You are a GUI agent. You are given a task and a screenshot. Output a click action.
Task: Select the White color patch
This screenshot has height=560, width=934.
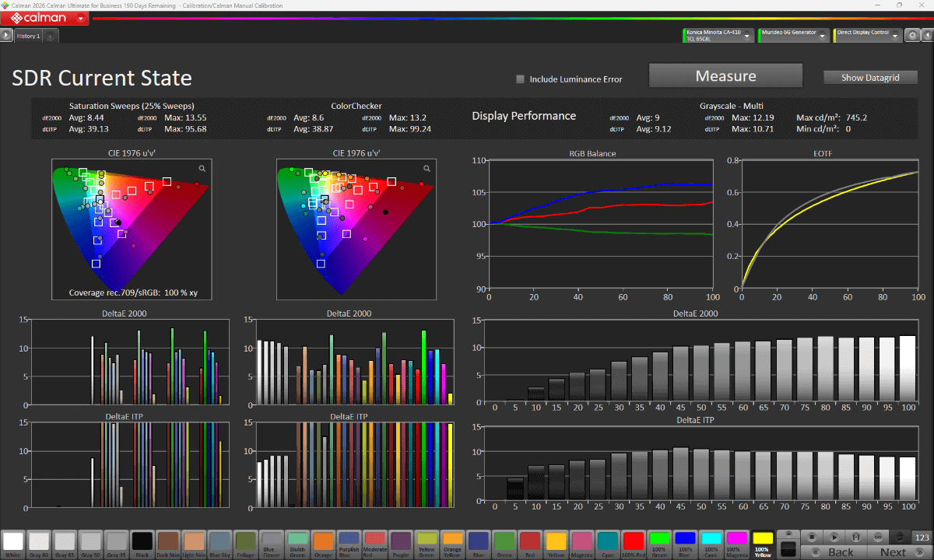(x=13, y=543)
